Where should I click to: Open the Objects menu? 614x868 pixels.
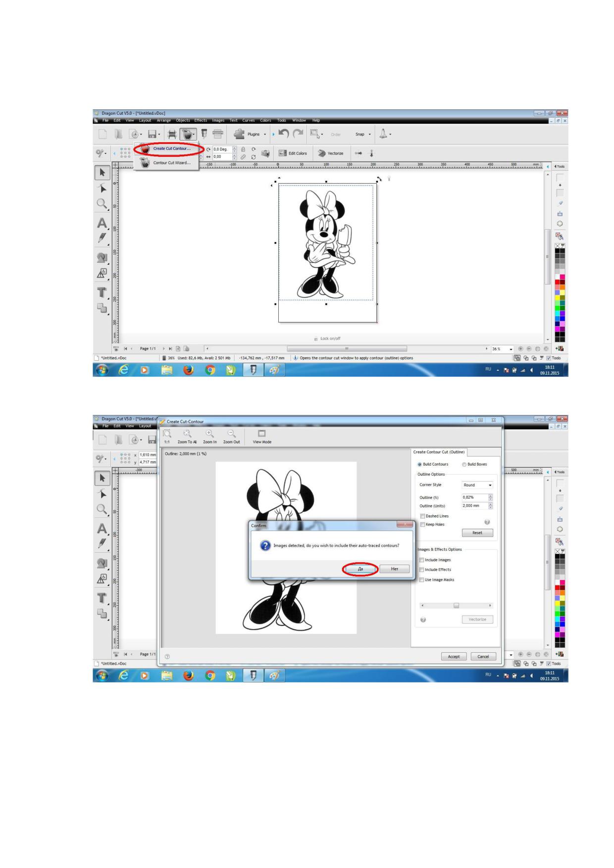183,120
